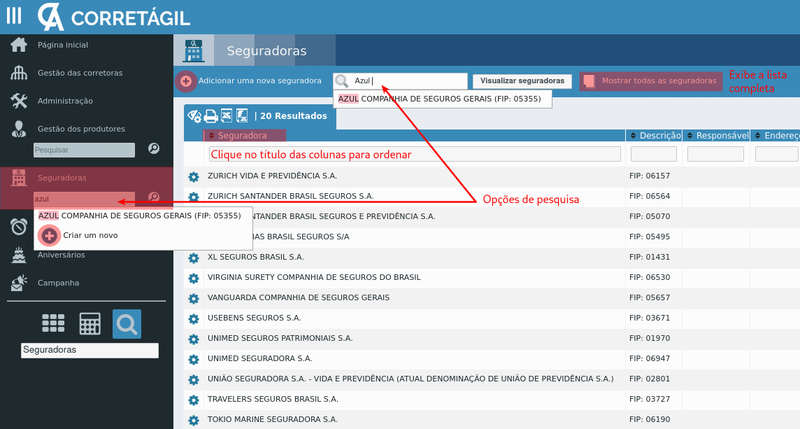
Task: Export results with first spreadsheet icon
Action: (x=227, y=116)
